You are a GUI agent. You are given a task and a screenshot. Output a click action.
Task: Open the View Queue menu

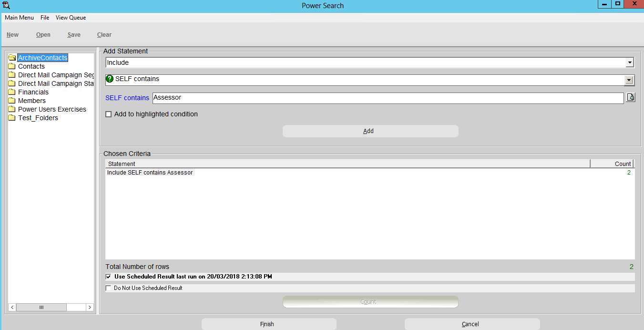pos(71,18)
